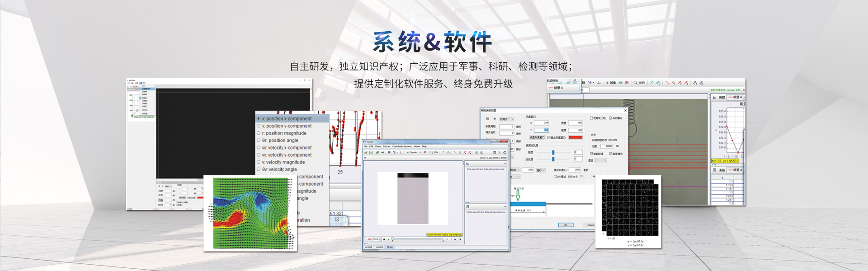Toggle the 智能降噪 checkbox
This screenshot has width=868, height=271.
591,154
